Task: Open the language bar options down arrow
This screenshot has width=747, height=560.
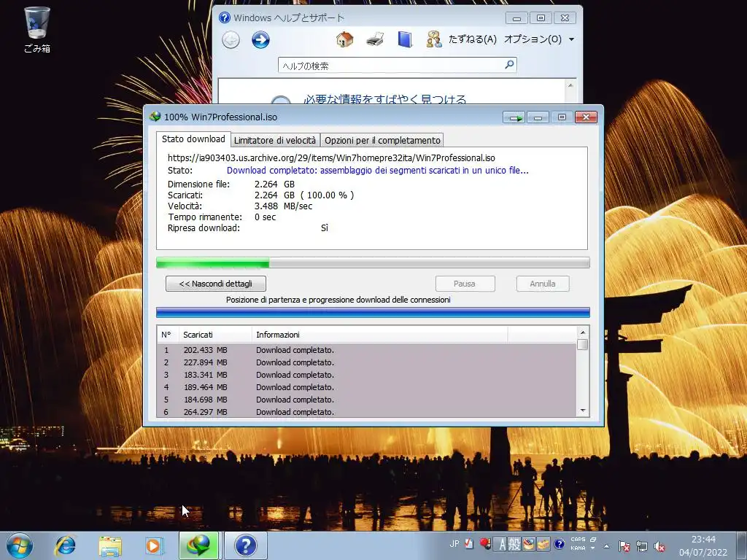Action: tap(592, 548)
